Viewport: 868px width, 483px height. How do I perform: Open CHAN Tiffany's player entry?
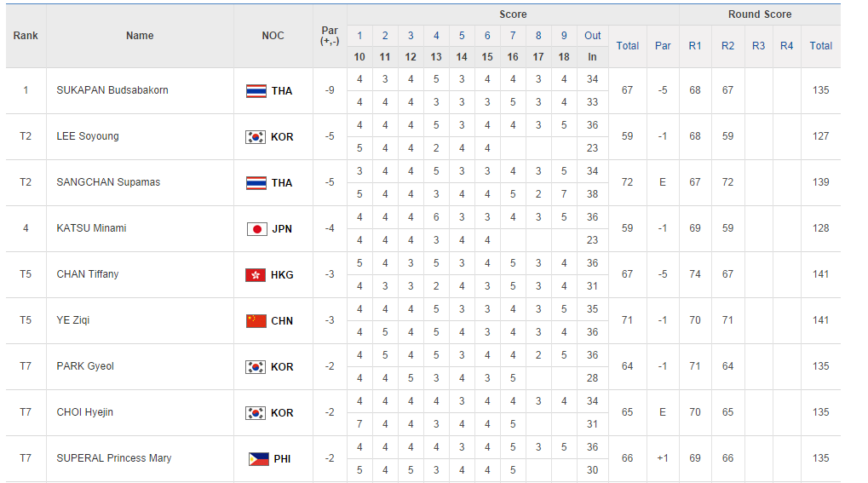tap(88, 274)
